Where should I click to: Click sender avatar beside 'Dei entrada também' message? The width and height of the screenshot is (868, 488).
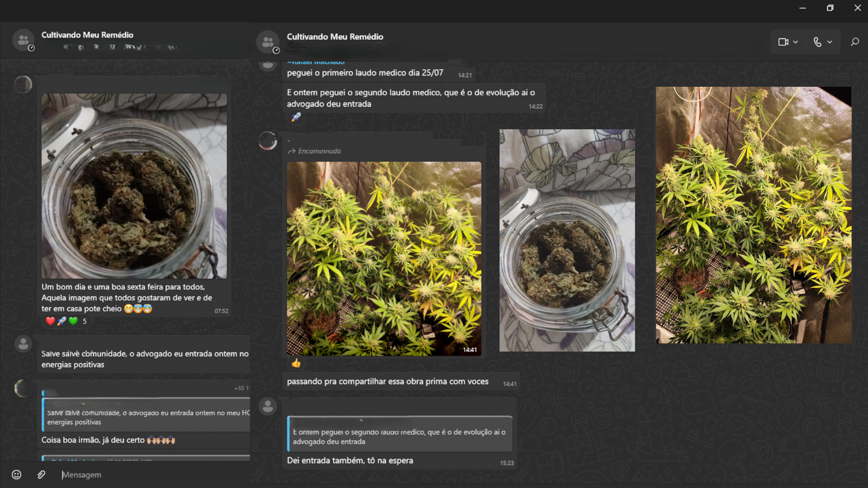click(268, 406)
